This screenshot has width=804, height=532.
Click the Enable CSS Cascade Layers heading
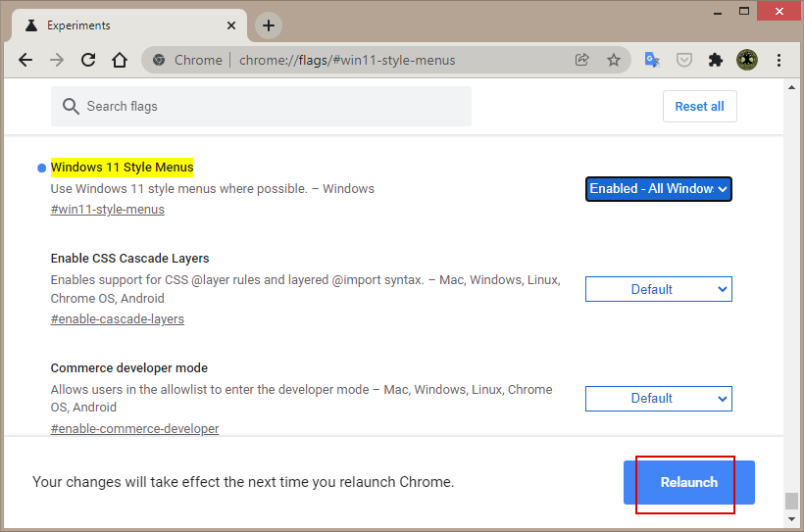click(x=129, y=259)
